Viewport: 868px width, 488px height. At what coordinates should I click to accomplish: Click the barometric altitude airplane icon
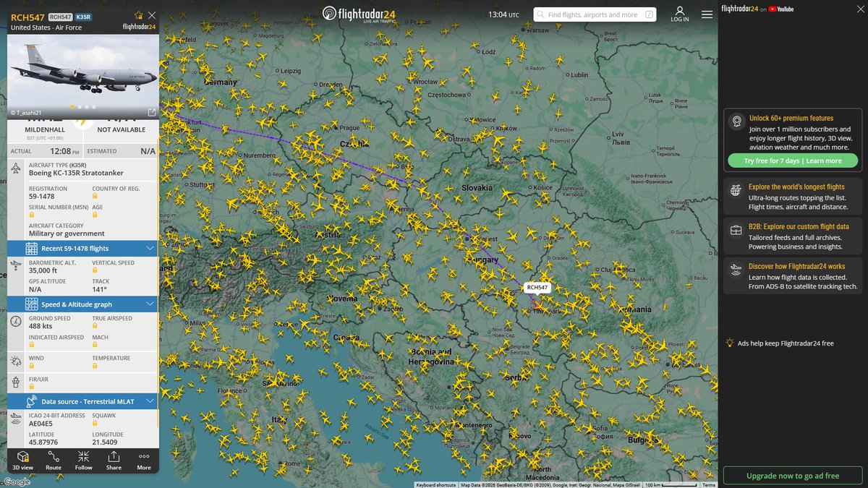click(x=16, y=266)
